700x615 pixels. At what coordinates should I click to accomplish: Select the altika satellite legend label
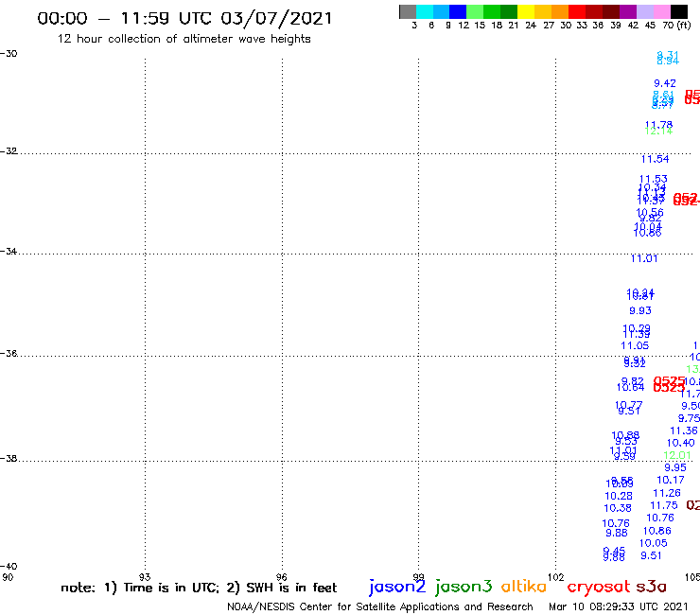523,586
